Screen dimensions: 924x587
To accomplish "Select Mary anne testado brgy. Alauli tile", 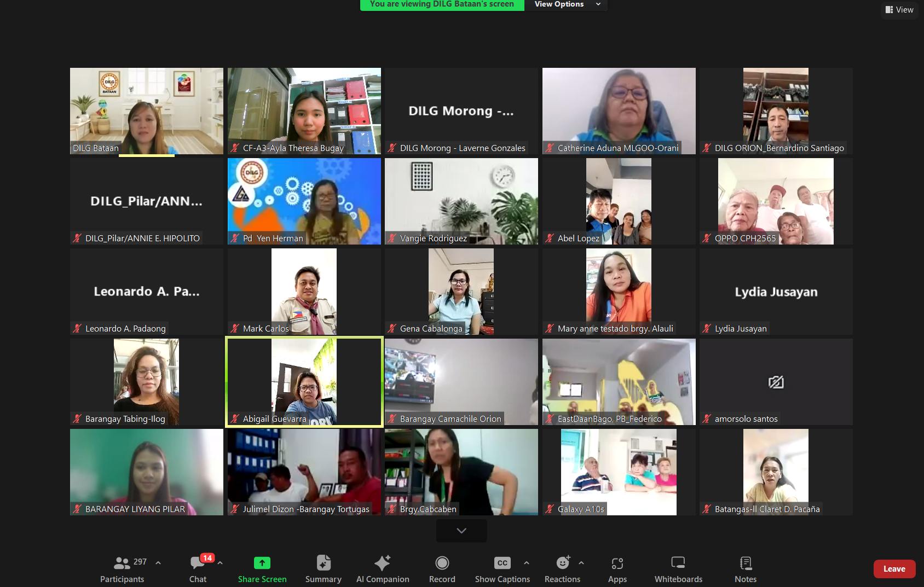I will click(619, 292).
